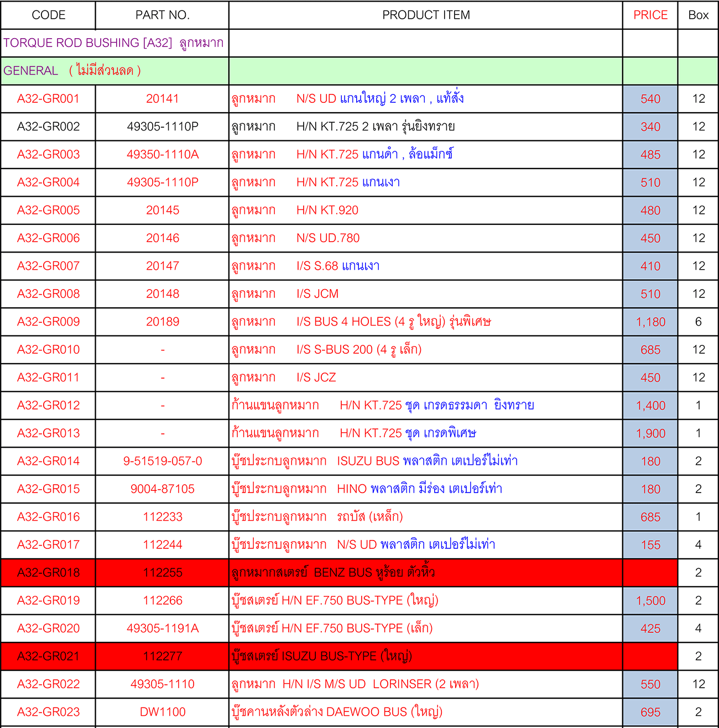Select the CODE column header
The height and width of the screenshot is (728, 719).
tap(49, 15)
